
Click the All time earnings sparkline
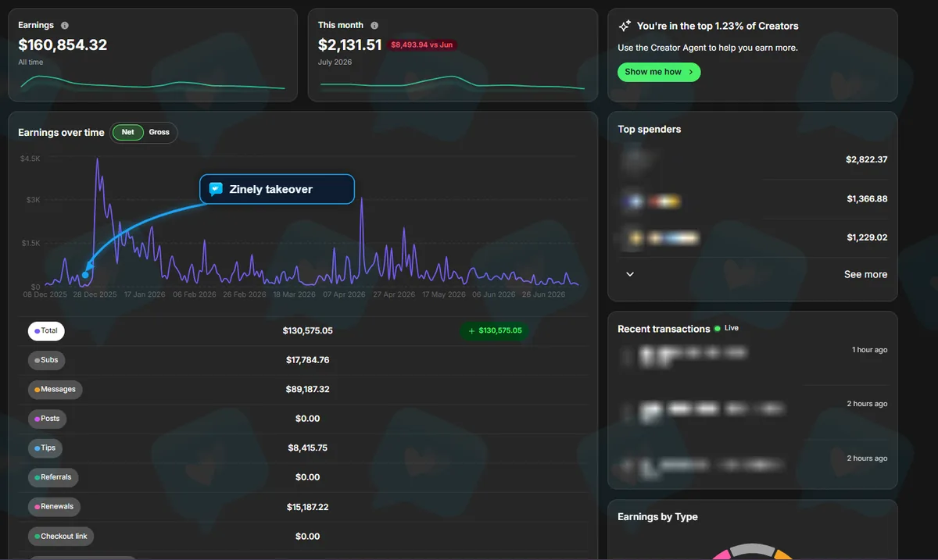tap(152, 83)
